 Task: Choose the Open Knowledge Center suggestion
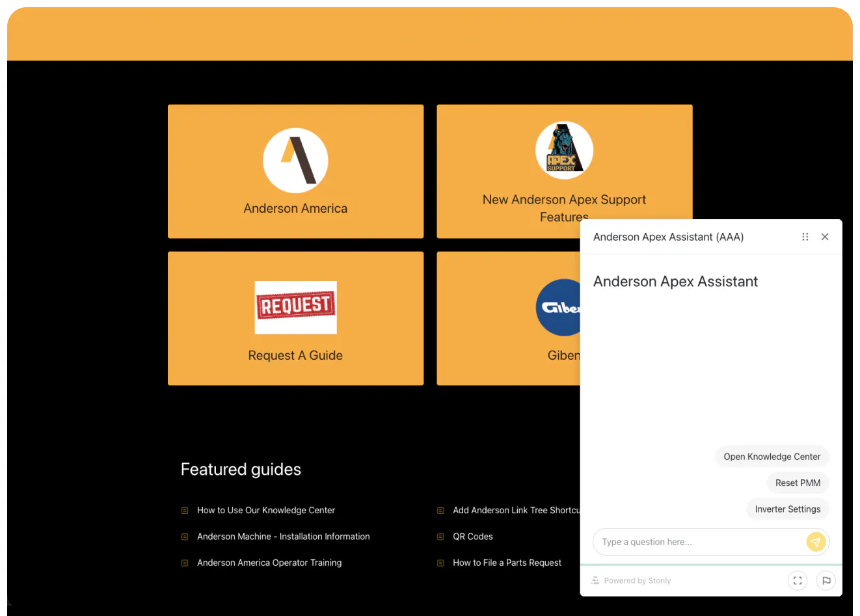pos(772,457)
